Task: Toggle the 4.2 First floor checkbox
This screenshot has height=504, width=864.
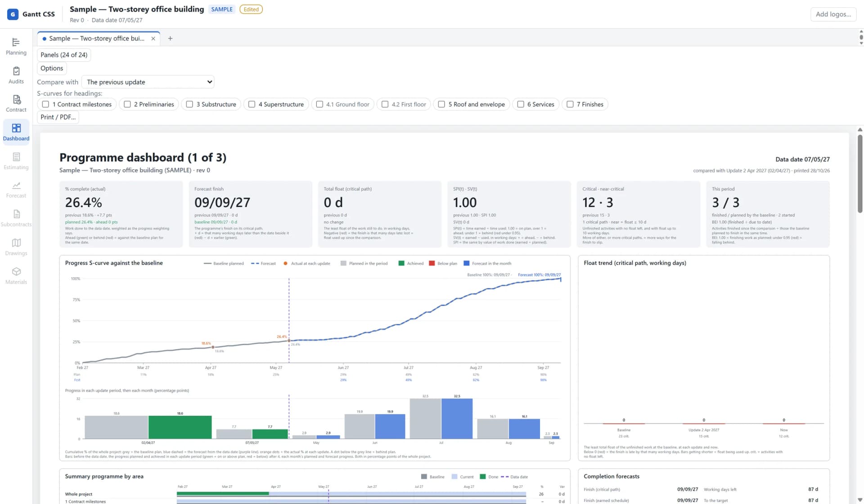Action: click(385, 104)
